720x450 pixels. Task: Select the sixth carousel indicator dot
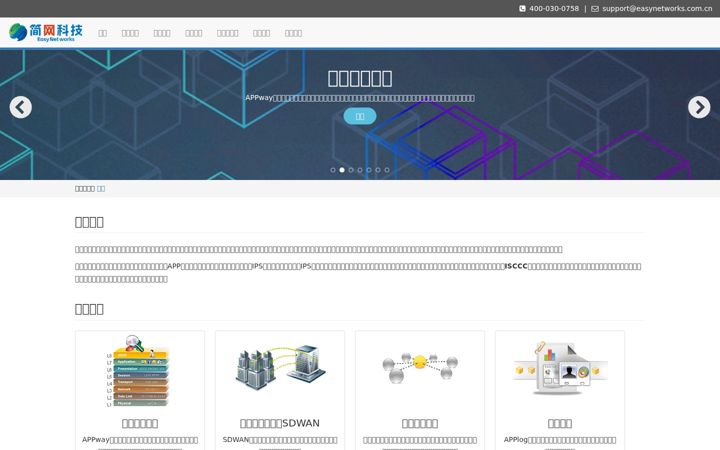[x=378, y=170]
